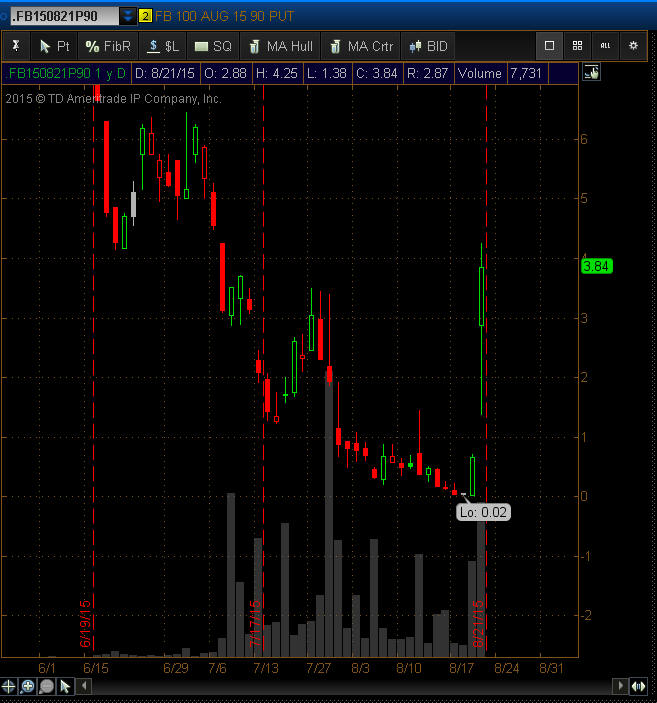Click the 7/17/15 expiration date marker
The height and width of the screenshot is (703, 657).
click(x=255, y=624)
